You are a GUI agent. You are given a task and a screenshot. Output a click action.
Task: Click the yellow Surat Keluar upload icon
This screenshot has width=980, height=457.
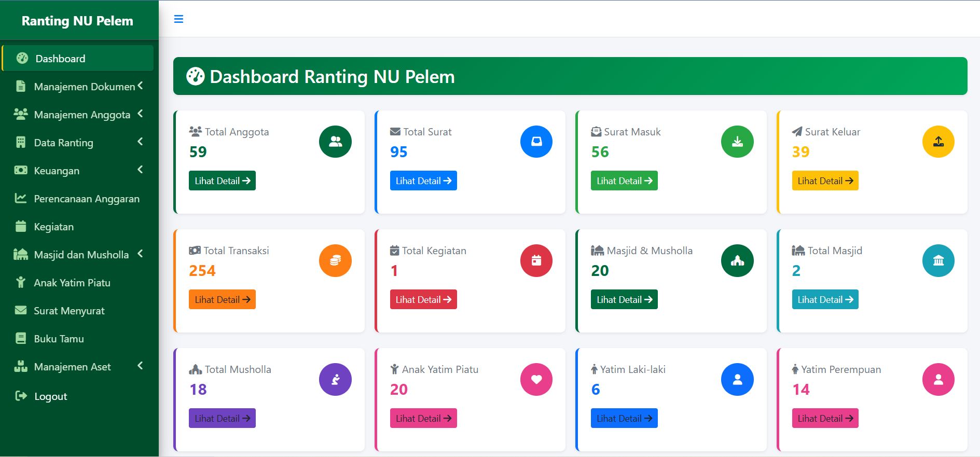(938, 142)
